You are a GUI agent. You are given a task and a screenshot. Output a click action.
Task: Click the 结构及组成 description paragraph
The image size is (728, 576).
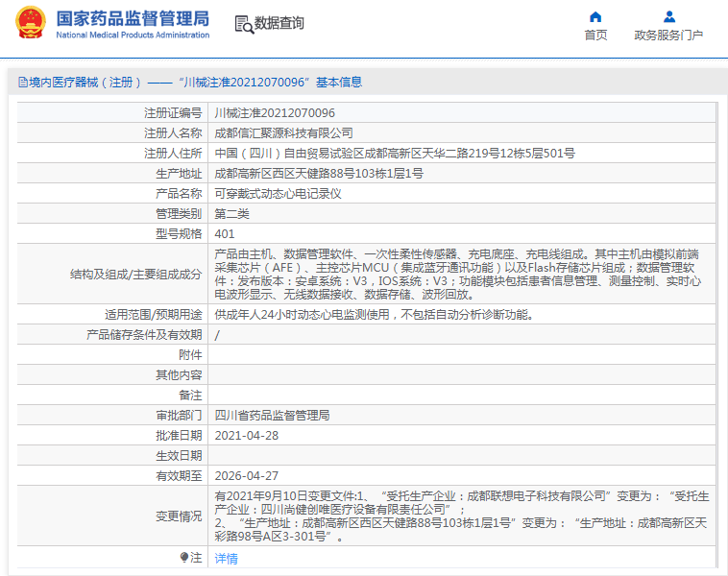point(457,275)
